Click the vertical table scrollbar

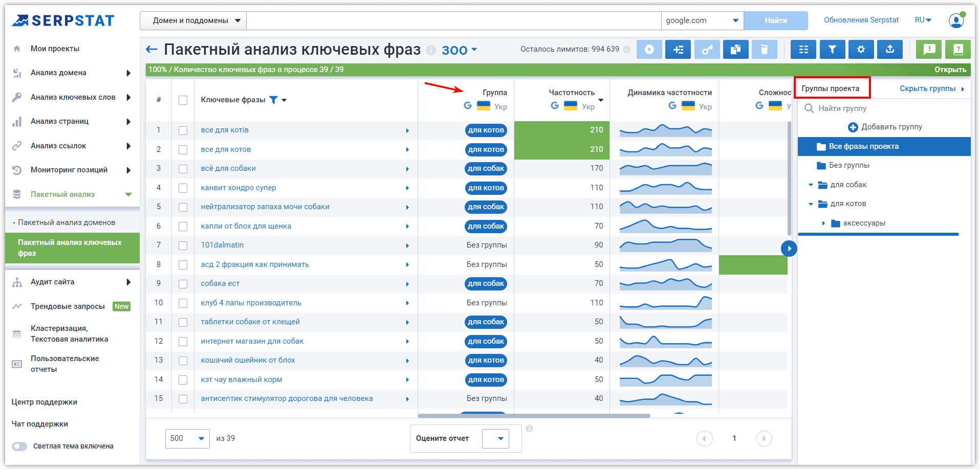point(789,178)
